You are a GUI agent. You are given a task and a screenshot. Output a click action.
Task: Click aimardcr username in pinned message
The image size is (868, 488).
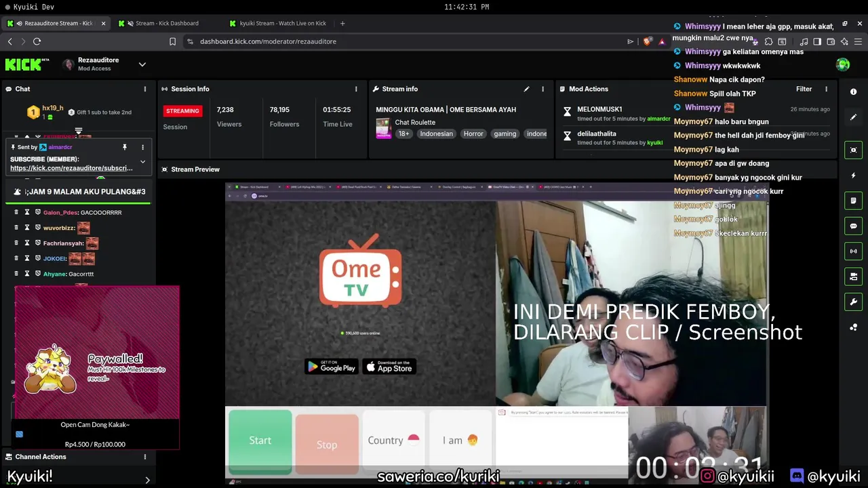click(x=60, y=147)
